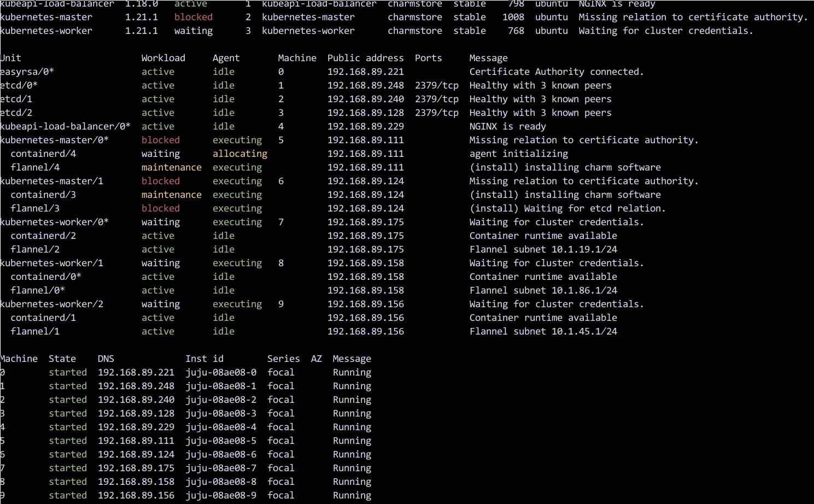Click instance id juju-08ae08-5
The width and height of the screenshot is (814, 504).
point(221,441)
